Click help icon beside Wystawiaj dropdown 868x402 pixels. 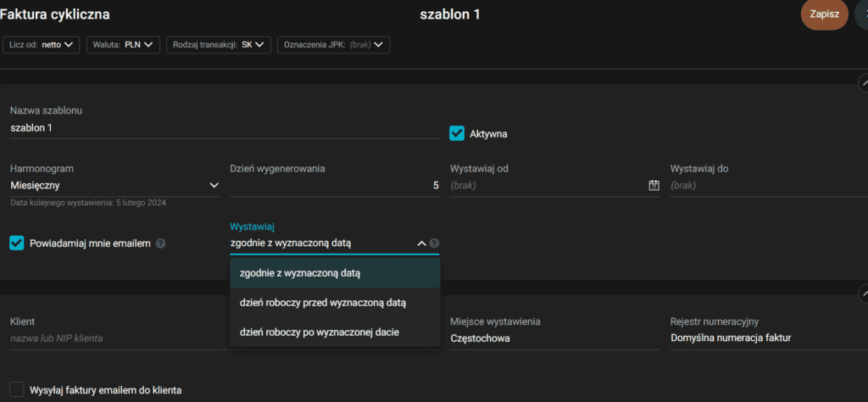[434, 243]
